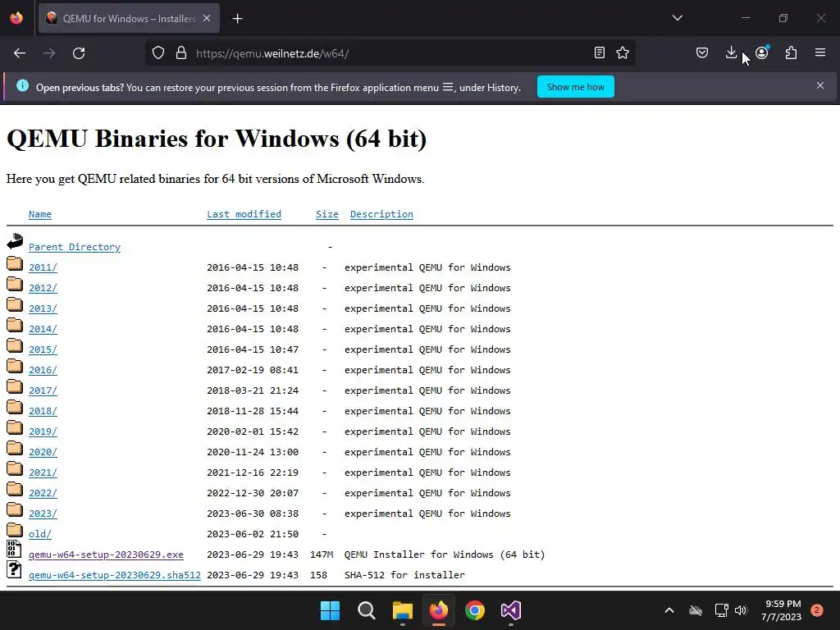This screenshot has width=840, height=630.
Task: Open the 2016/ folder link
Action: click(43, 370)
